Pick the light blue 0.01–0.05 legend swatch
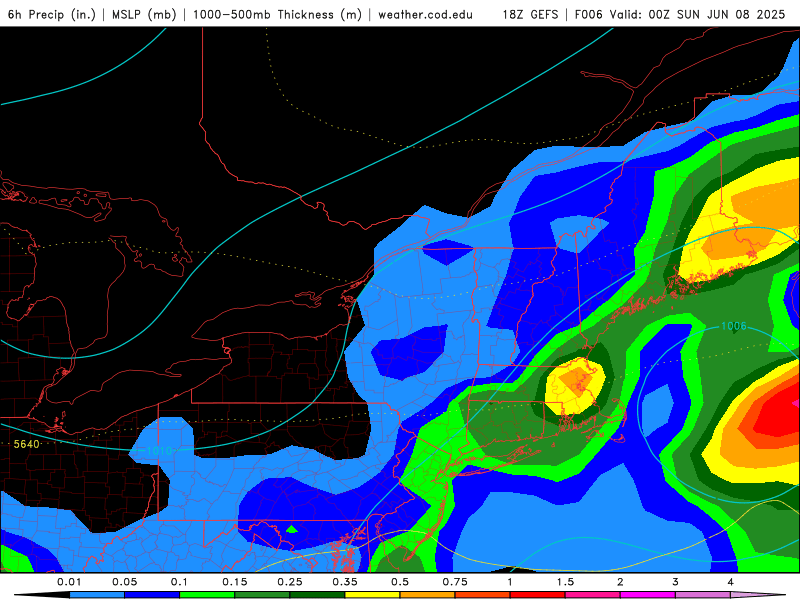The width and height of the screenshot is (800, 600). (97, 595)
